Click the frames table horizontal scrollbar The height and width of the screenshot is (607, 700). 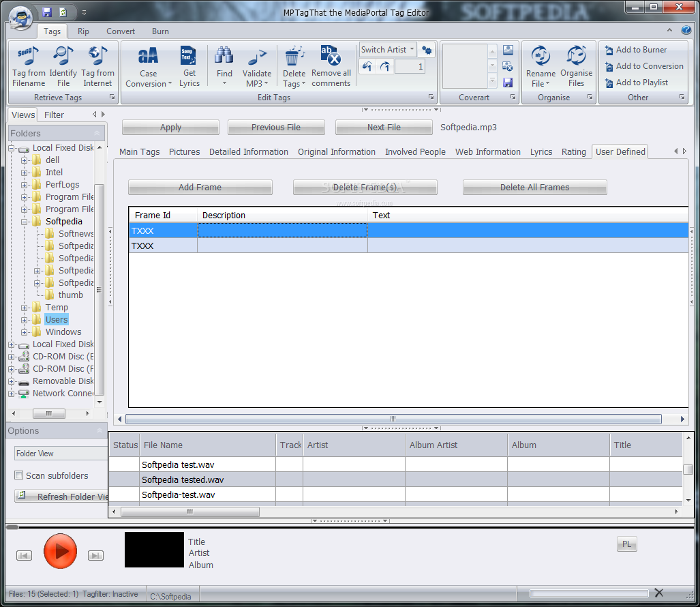[x=393, y=419]
